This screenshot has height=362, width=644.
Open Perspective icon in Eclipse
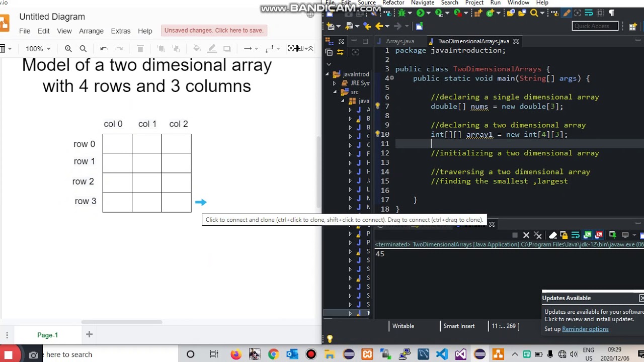632,27
